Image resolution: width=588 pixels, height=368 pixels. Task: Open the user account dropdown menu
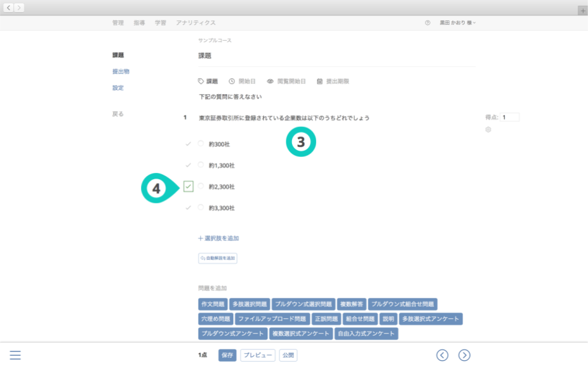[457, 23]
